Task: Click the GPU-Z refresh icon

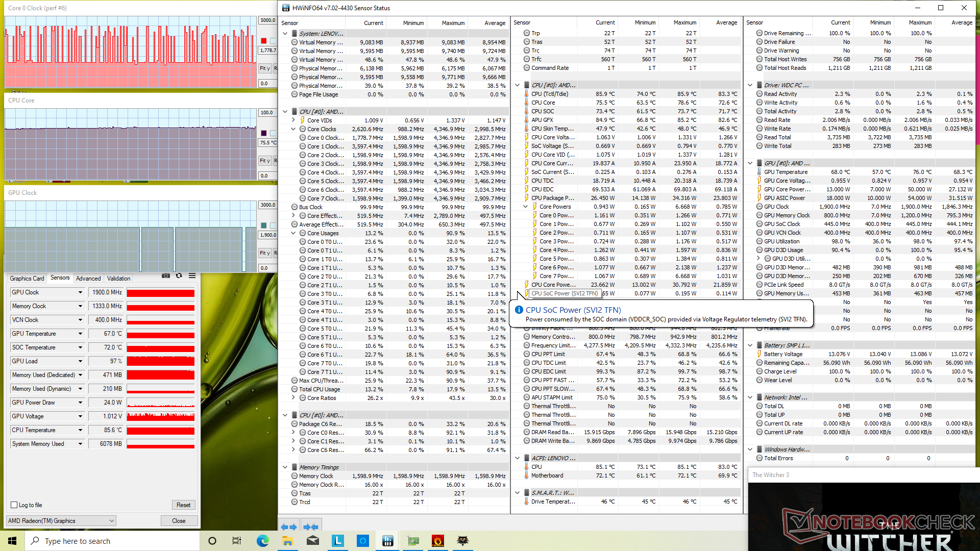Action: [179, 276]
